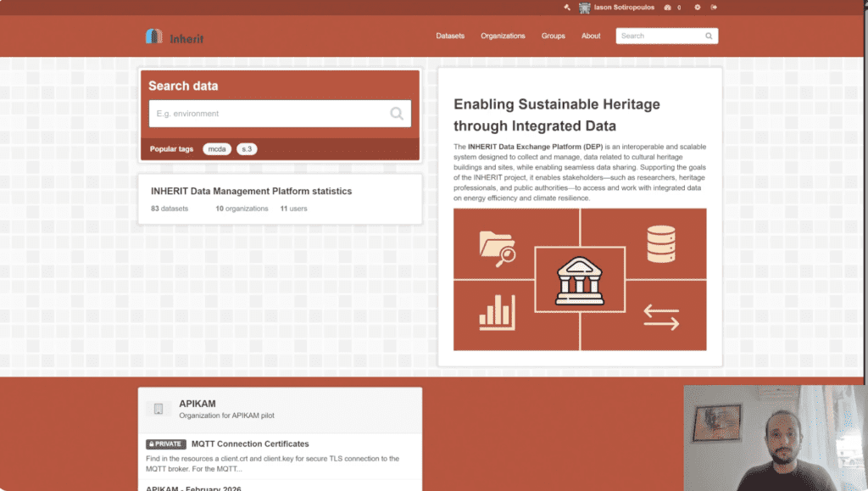Click the Enabling Sustainable Heritage heading
This screenshot has height=491, width=868.
557,115
